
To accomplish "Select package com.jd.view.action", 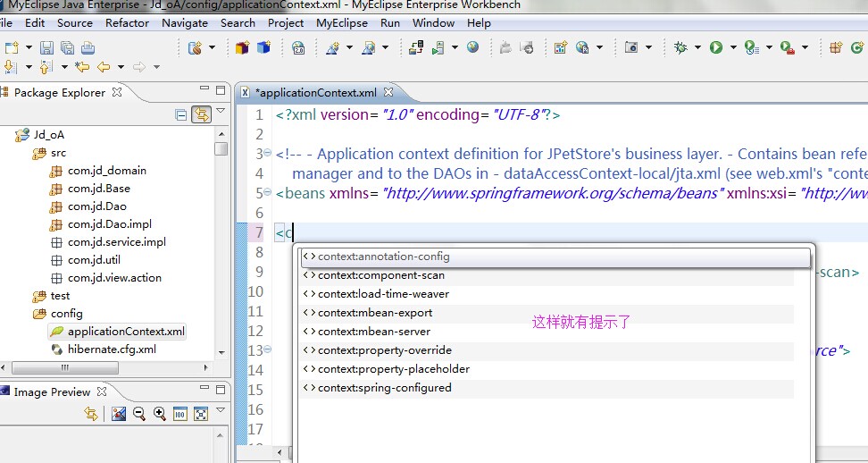I will pos(114,277).
